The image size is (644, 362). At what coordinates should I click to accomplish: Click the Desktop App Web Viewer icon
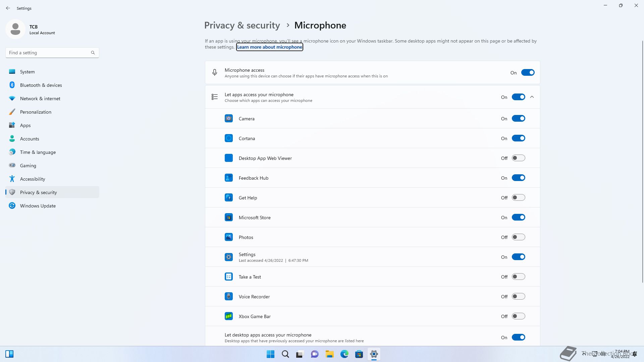pyautogui.click(x=229, y=158)
